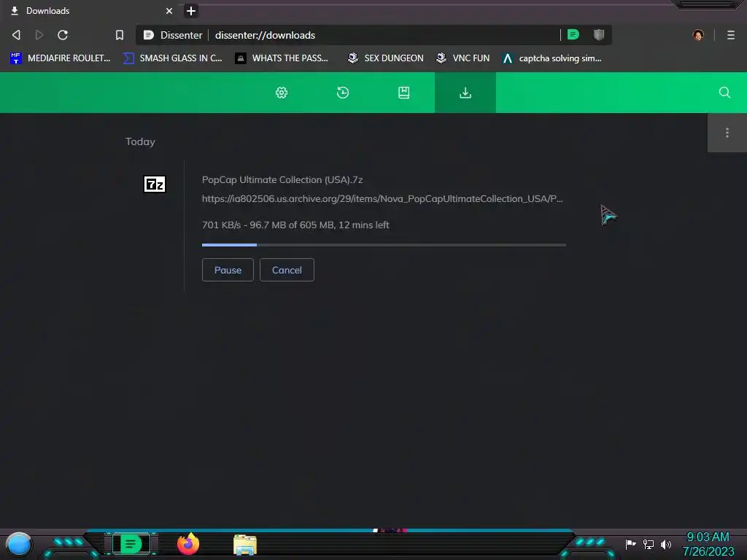The image size is (747, 560).
Task: Open the Action Center flag tray icon
Action: click(630, 544)
